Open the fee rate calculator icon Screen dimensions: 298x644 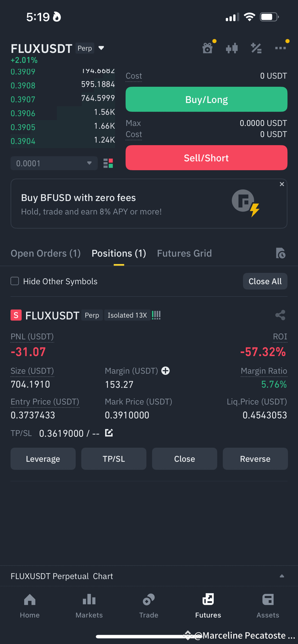coord(256,48)
